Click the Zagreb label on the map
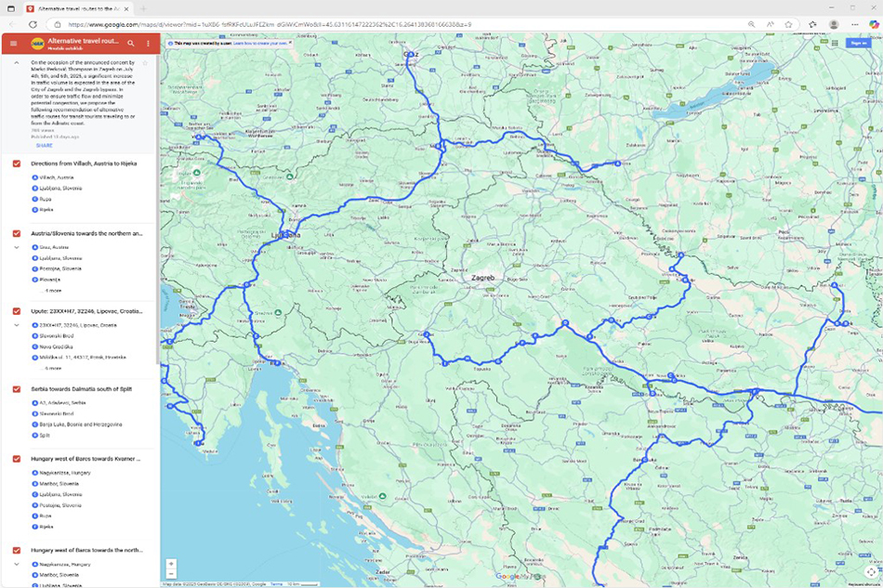 (482, 278)
